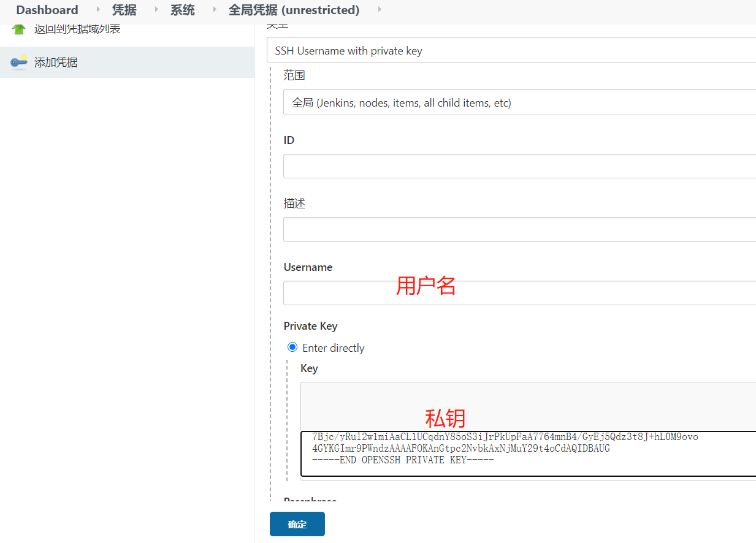
Task: Focus the ID input field
Action: point(519,166)
